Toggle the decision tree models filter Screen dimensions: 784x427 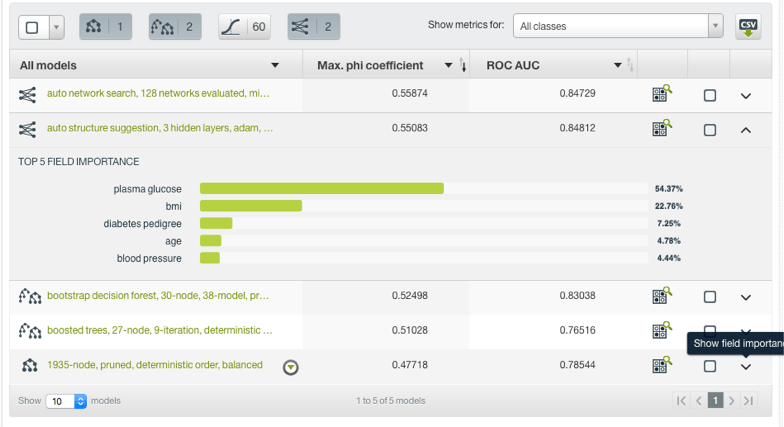pyautogui.click(x=105, y=27)
